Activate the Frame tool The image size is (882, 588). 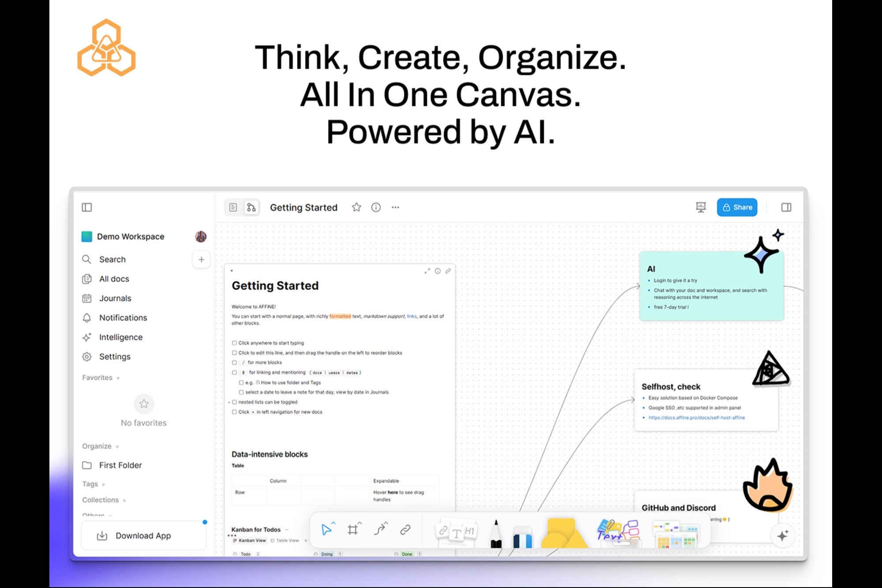click(x=353, y=529)
